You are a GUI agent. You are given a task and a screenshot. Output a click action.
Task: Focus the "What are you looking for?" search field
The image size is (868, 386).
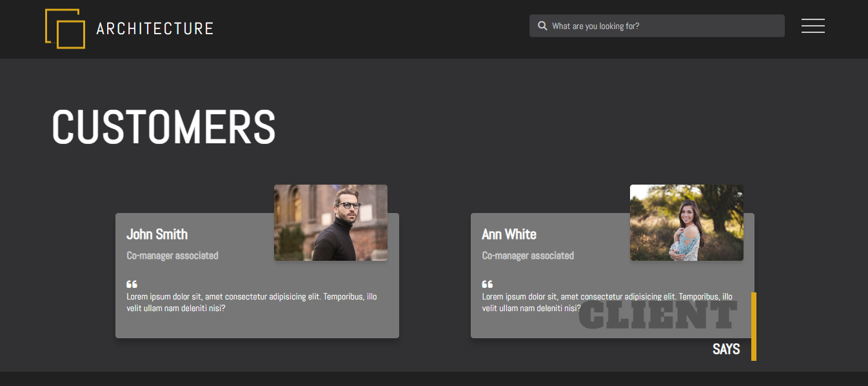pos(656,26)
